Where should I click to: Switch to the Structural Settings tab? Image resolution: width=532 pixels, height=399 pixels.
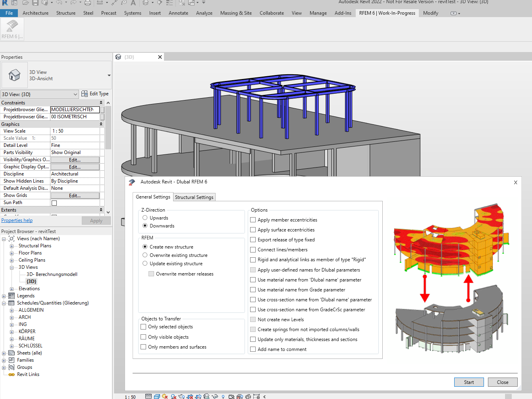pos(194,197)
